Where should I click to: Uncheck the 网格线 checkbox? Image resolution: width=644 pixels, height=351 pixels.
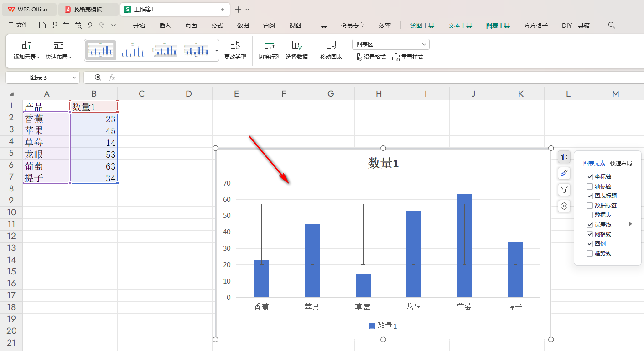click(590, 234)
